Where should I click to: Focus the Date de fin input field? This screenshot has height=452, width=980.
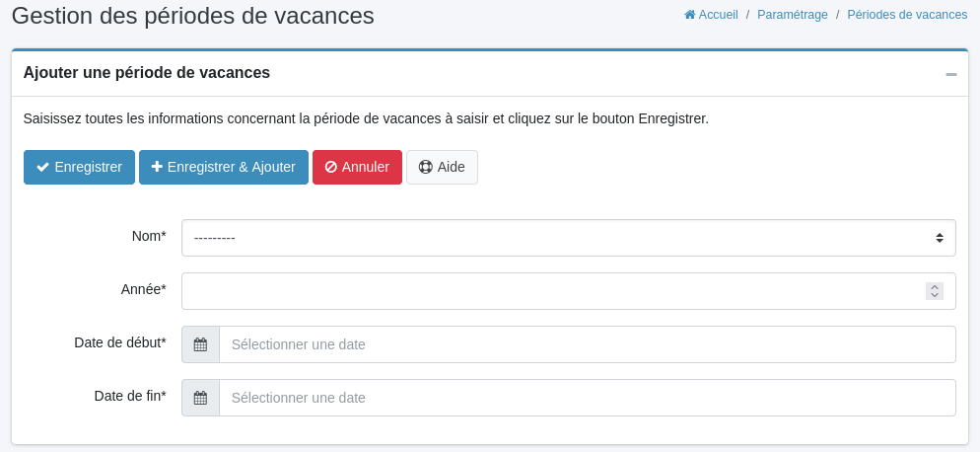(x=587, y=398)
